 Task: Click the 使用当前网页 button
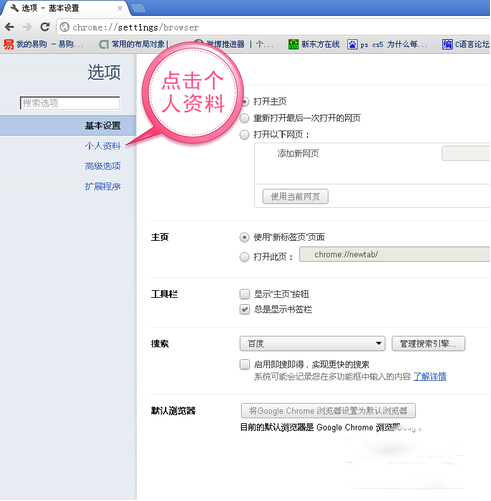295,197
